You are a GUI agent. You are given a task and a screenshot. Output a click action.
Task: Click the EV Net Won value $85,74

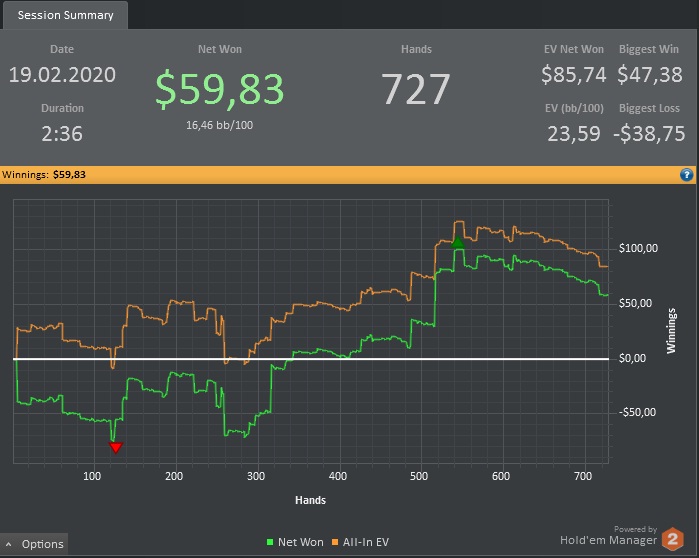pos(574,74)
